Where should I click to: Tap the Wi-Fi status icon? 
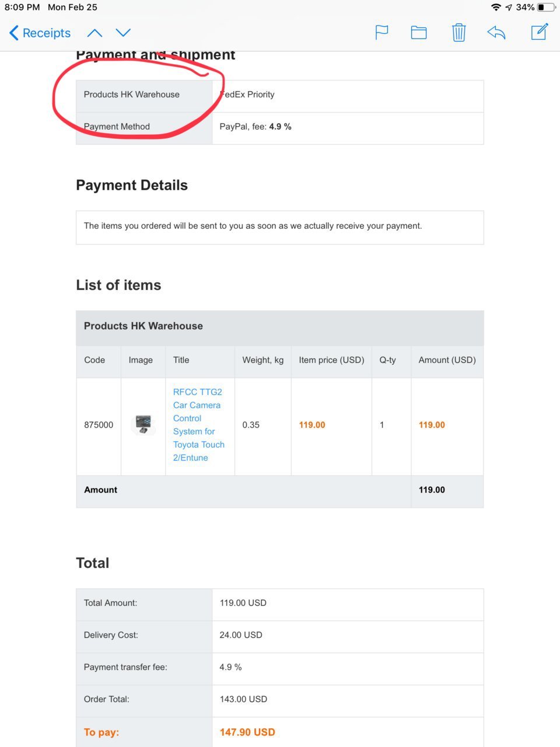tap(496, 7)
